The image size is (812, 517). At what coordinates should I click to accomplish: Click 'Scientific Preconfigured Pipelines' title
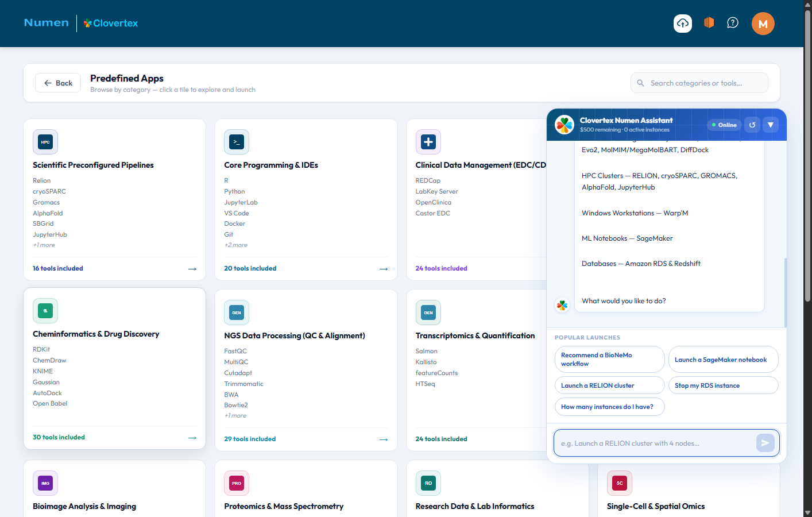click(x=93, y=165)
